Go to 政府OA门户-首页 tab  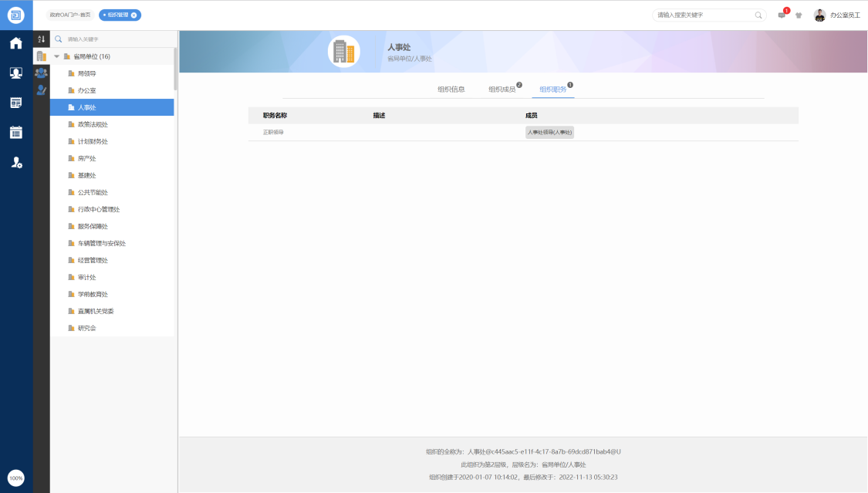(x=70, y=15)
